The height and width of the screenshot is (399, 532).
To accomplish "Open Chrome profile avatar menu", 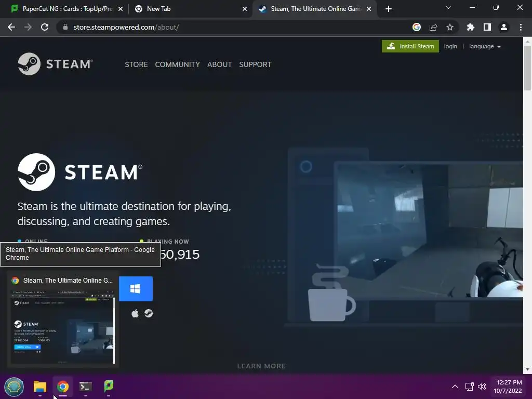I will (504, 27).
